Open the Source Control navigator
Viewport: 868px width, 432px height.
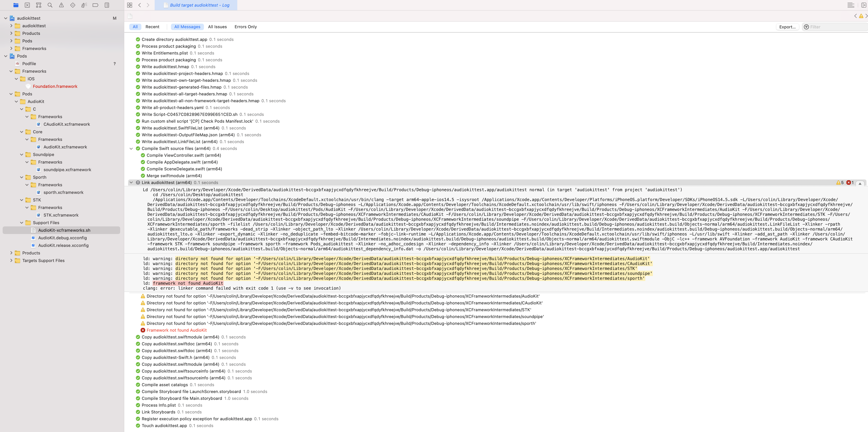click(27, 5)
